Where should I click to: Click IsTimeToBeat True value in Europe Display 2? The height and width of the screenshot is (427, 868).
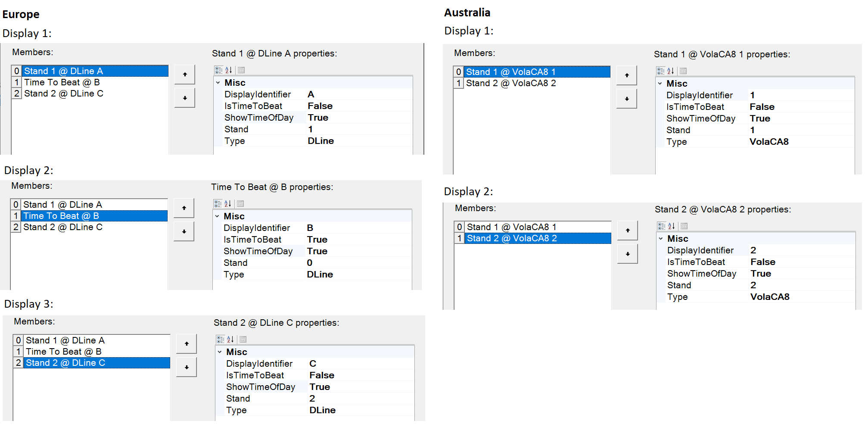(x=317, y=240)
